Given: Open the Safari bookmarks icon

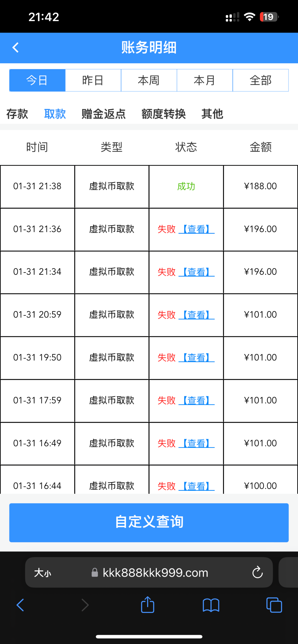Looking at the screenshot, I should (x=211, y=605).
